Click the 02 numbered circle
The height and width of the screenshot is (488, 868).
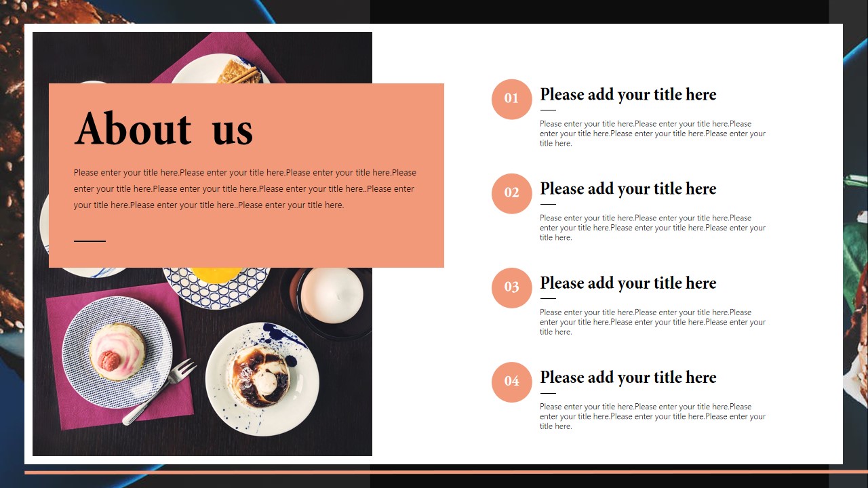(511, 193)
